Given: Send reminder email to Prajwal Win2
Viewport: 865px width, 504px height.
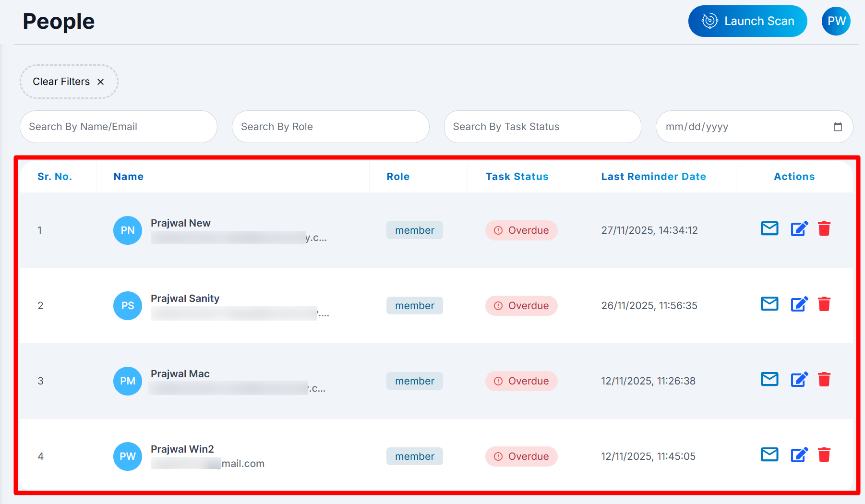Looking at the screenshot, I should (x=769, y=455).
